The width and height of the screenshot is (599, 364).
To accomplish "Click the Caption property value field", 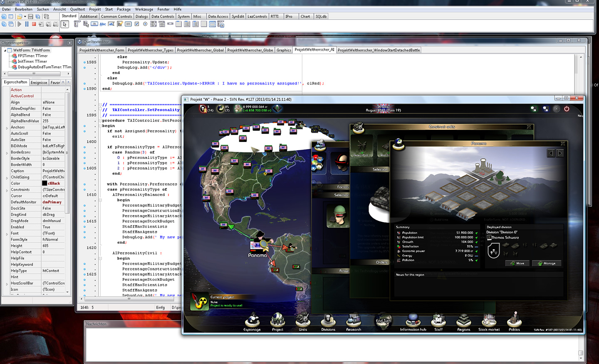I will (x=53, y=171).
